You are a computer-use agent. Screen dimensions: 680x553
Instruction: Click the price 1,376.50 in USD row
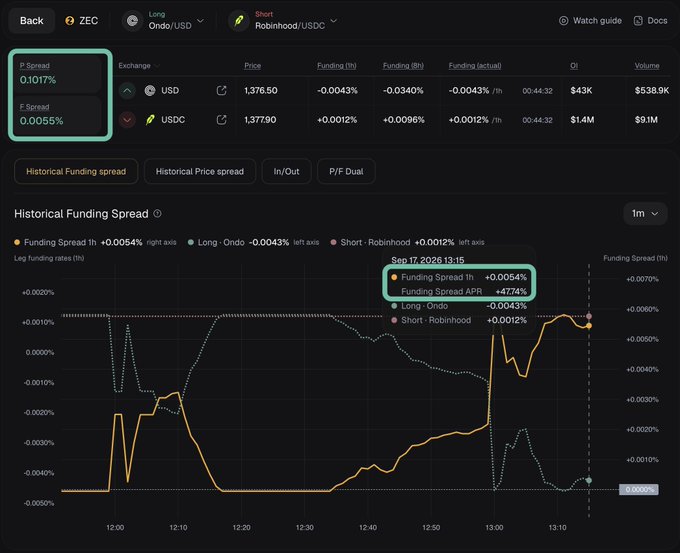tap(261, 90)
